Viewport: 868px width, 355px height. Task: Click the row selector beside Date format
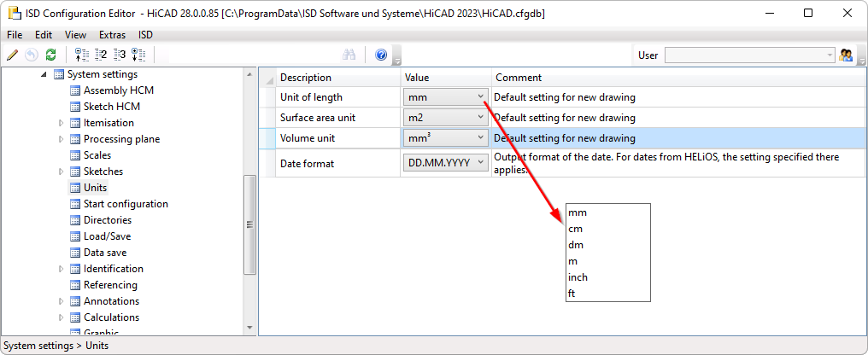point(267,163)
